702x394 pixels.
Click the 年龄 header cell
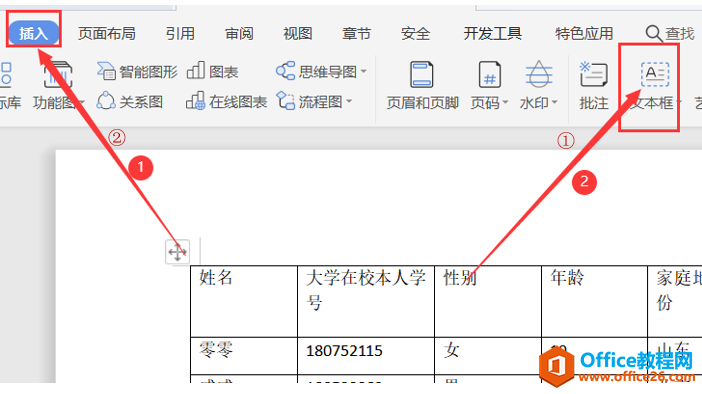pyautogui.click(x=595, y=301)
